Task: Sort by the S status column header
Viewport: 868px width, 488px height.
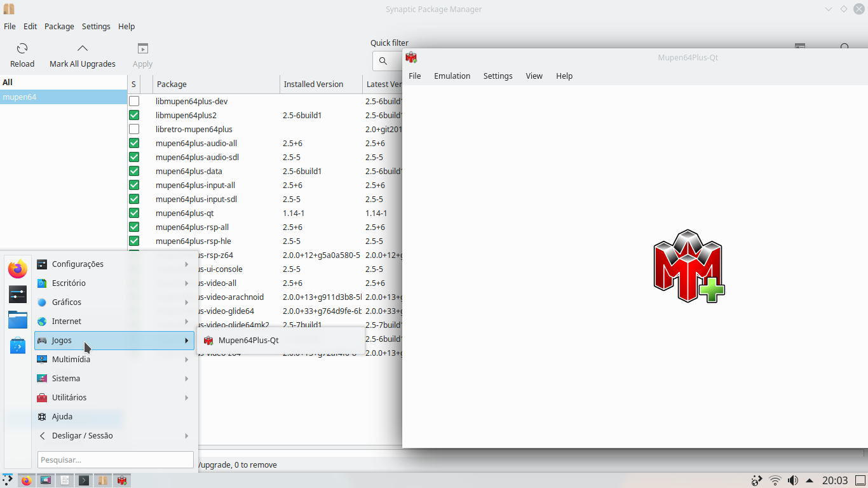Action: point(133,84)
